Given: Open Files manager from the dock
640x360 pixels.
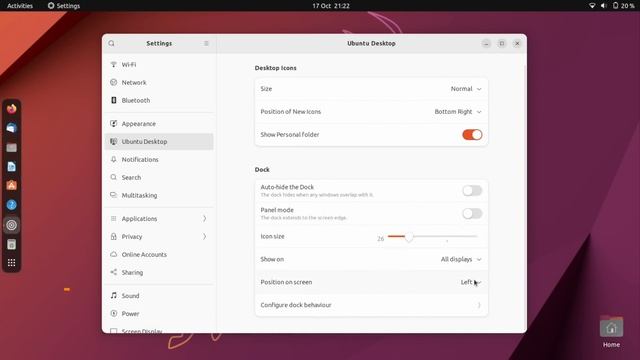Looking at the screenshot, I should [11, 147].
